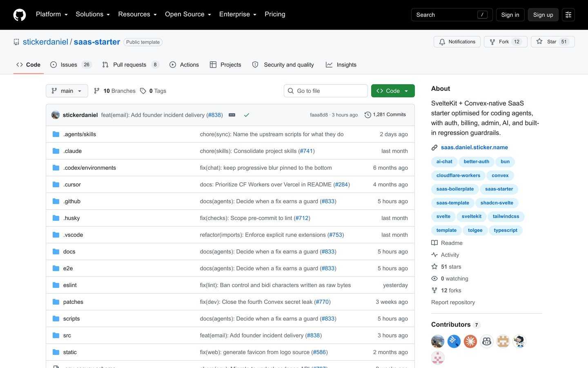Click the eye icon beside watching

coord(434,278)
